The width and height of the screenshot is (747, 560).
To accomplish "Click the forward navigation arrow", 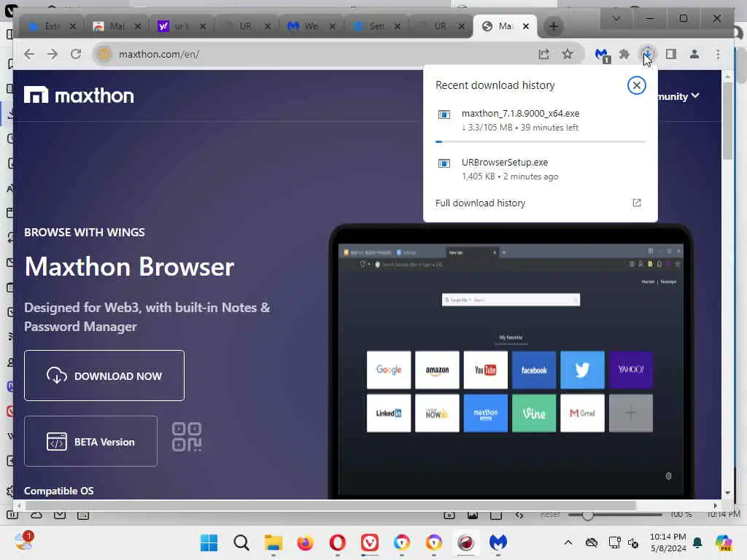I will click(53, 54).
